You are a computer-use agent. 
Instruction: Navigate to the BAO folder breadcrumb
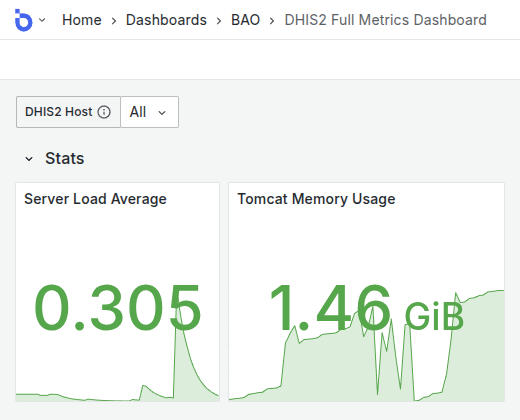tap(245, 20)
